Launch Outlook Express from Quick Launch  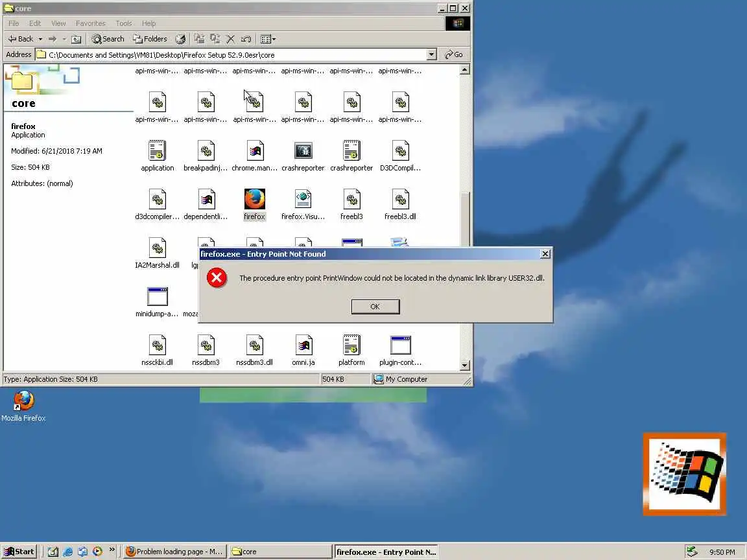click(82, 552)
